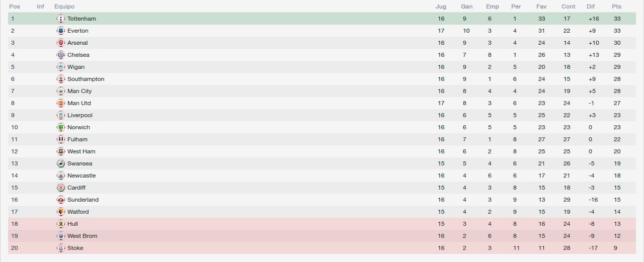Screen dimensions: 644x262
Task: Click the Chelsea club crest icon
Action: 61,55
